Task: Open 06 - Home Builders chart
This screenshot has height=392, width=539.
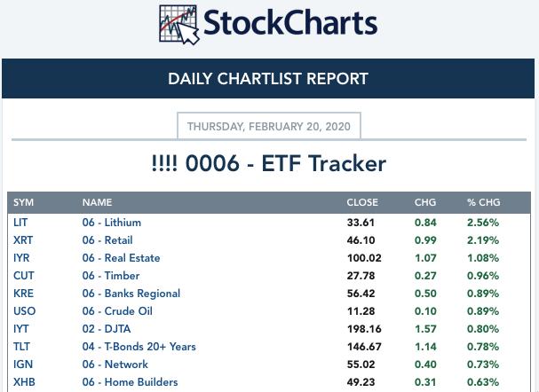Action: click(130, 382)
